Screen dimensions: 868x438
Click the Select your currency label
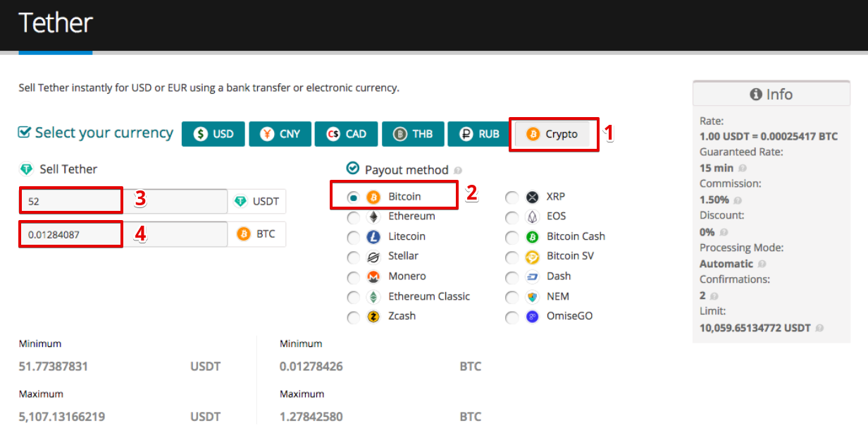104,133
